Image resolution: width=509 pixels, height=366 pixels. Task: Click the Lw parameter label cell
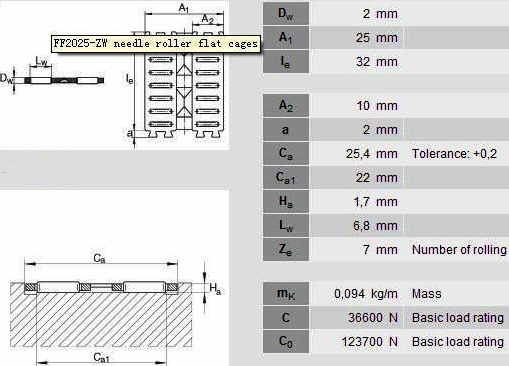point(286,226)
